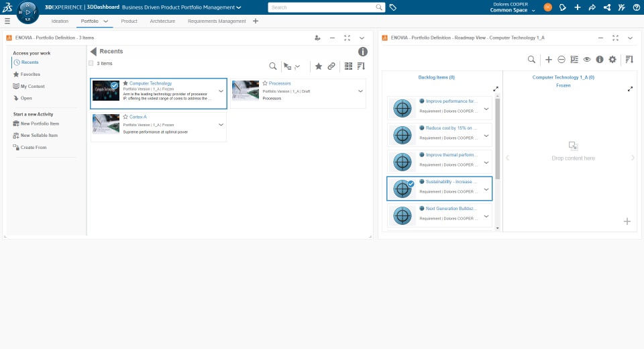Click the share-with-user icon in Portfolio Definition header
644x349 pixels.
317,38
